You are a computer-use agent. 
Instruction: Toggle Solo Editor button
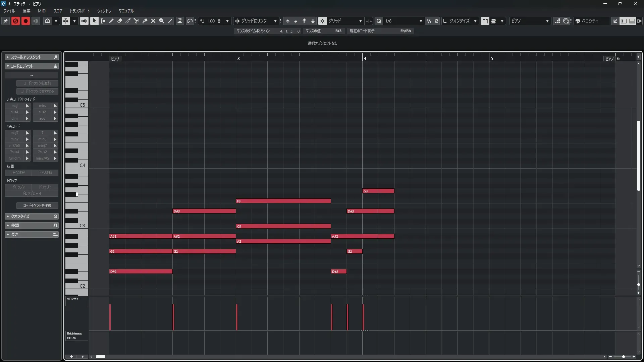coord(15,21)
